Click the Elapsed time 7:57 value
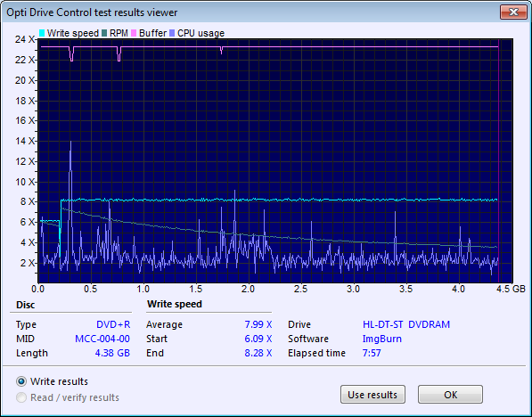The image size is (532, 417). 372,353
